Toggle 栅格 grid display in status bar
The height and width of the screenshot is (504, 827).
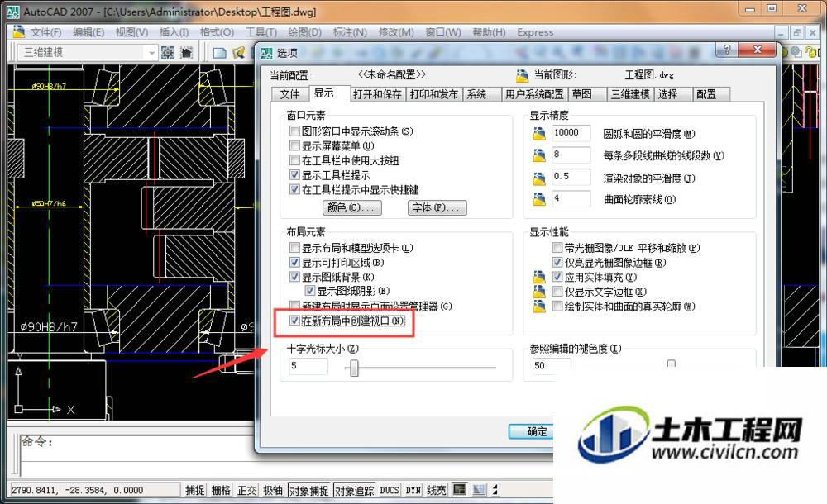click(221, 490)
